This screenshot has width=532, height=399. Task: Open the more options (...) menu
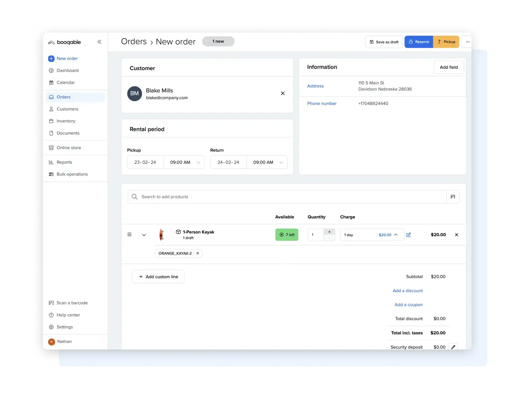click(467, 42)
